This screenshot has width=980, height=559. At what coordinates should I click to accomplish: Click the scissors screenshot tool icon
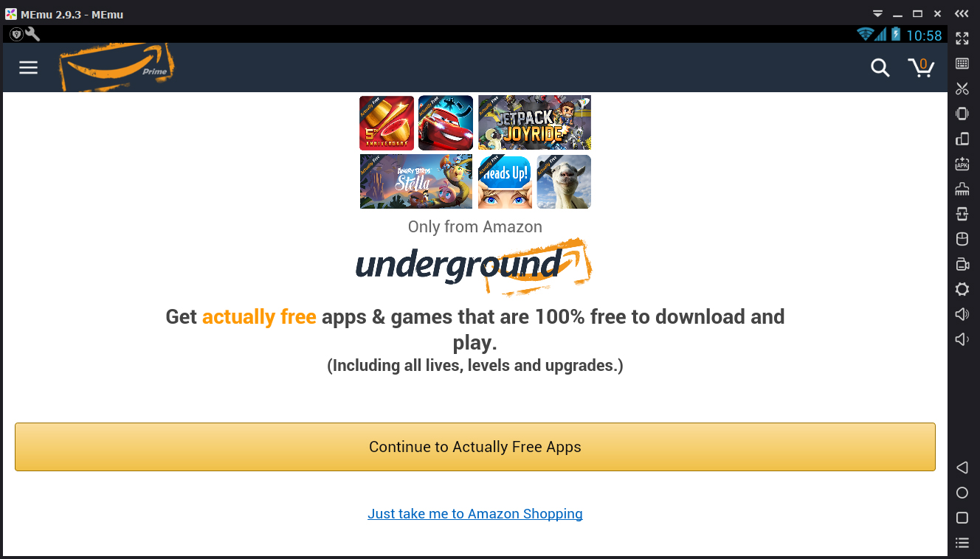[x=962, y=88]
